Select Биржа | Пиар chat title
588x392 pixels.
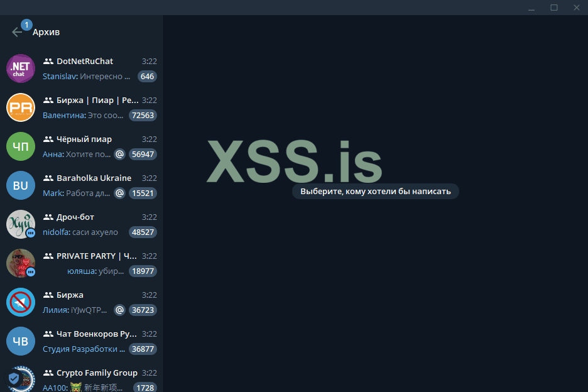[97, 100]
